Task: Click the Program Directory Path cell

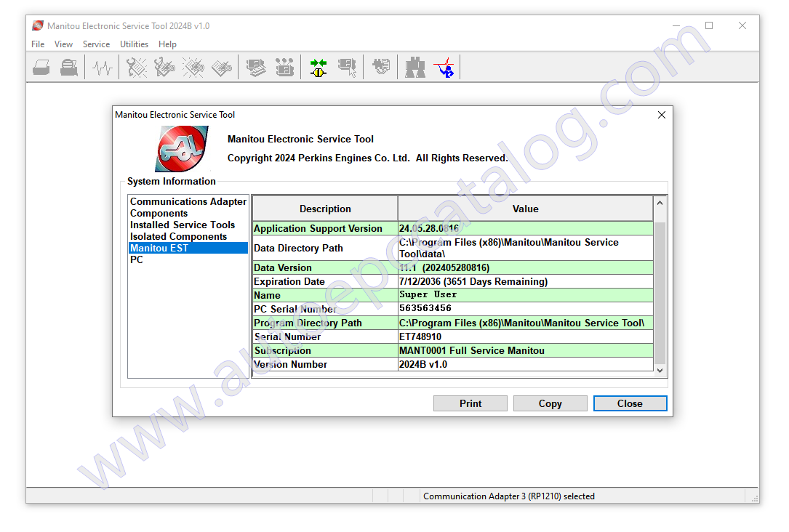Action: pyautogui.click(x=325, y=323)
